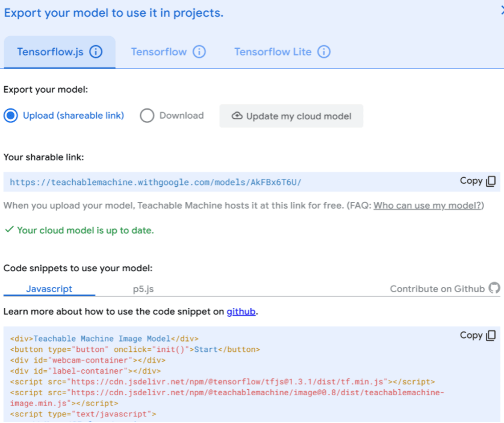This screenshot has height=423, width=504.
Task: Click 'Your cloud model is up to date' message
Action: coord(86,230)
